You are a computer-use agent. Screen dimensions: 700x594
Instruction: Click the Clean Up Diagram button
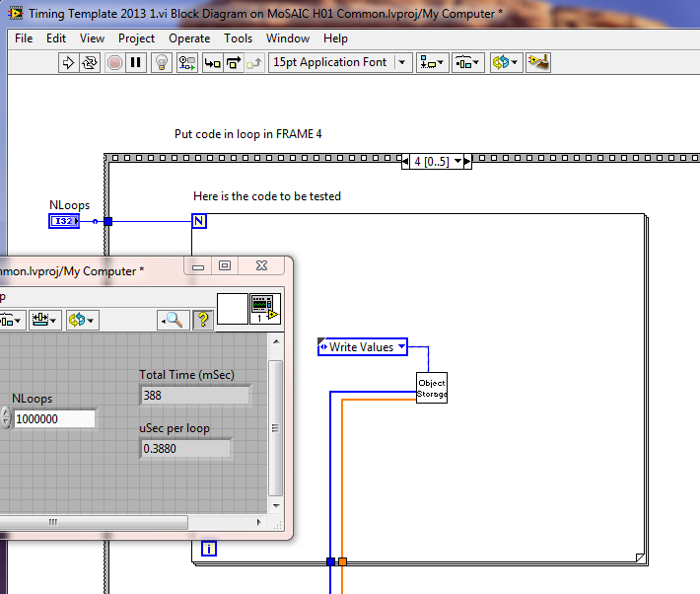[538, 62]
